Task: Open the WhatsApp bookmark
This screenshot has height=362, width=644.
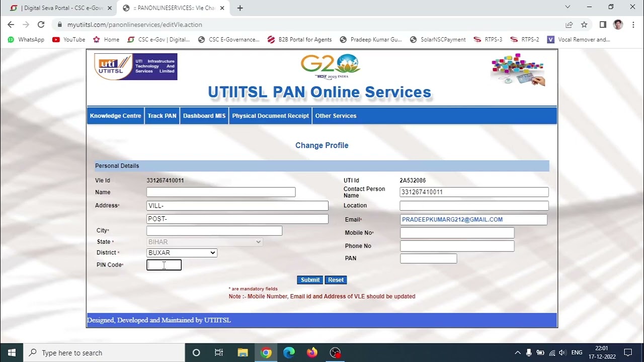Action: (26, 39)
